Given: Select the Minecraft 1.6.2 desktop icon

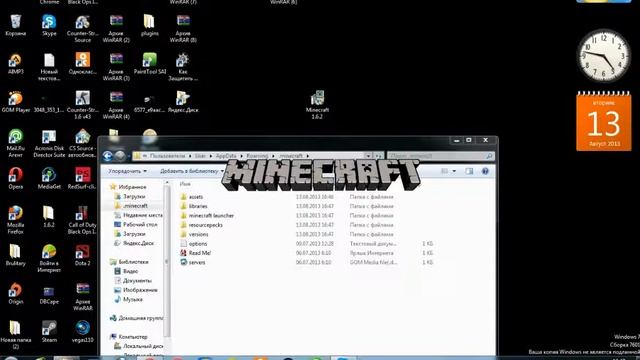Looking at the screenshot, I should pos(317,105).
